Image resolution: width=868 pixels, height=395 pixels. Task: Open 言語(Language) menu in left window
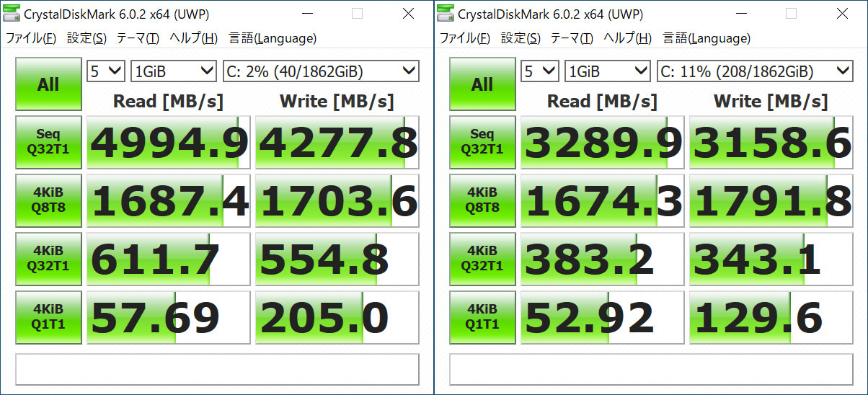point(273,38)
